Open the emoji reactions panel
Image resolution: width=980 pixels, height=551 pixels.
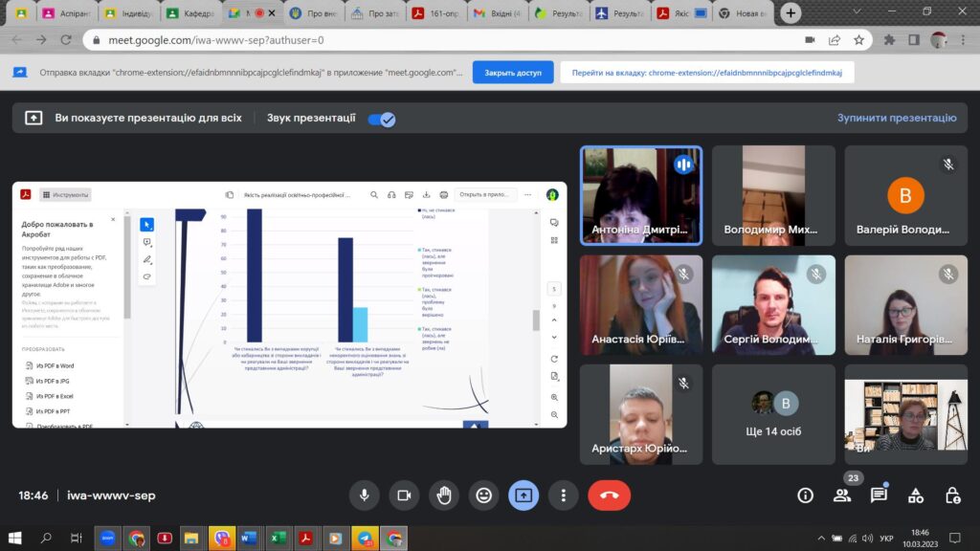484,496
